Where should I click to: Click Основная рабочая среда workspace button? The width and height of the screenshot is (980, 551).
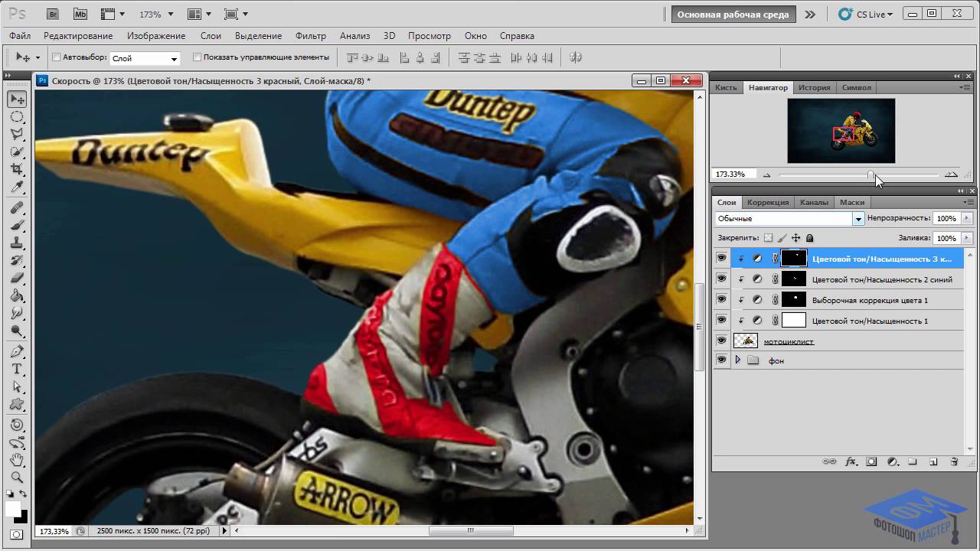(x=733, y=15)
